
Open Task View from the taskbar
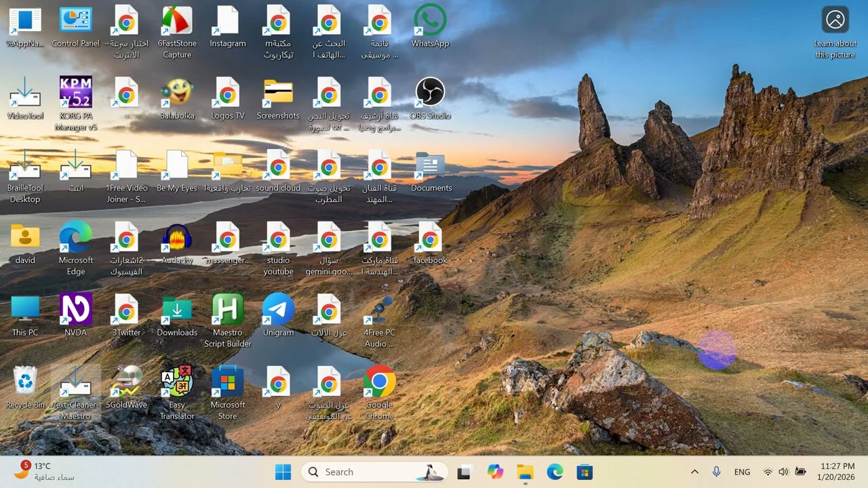pos(464,472)
